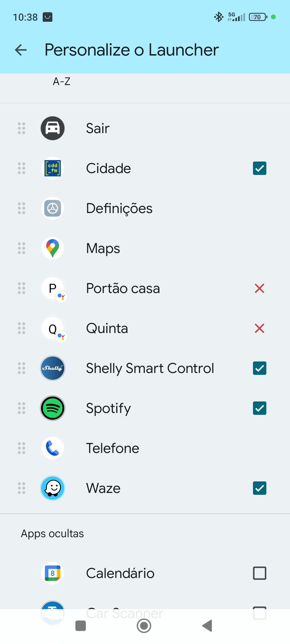Remove the Portão casa shortcut
Image resolution: width=290 pixels, height=644 pixels.
pos(259,288)
